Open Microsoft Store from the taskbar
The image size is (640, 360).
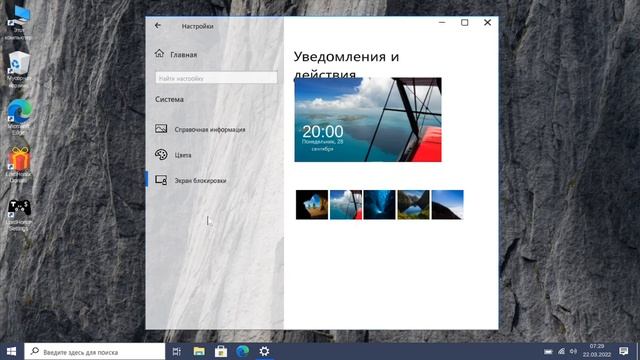[221, 351]
